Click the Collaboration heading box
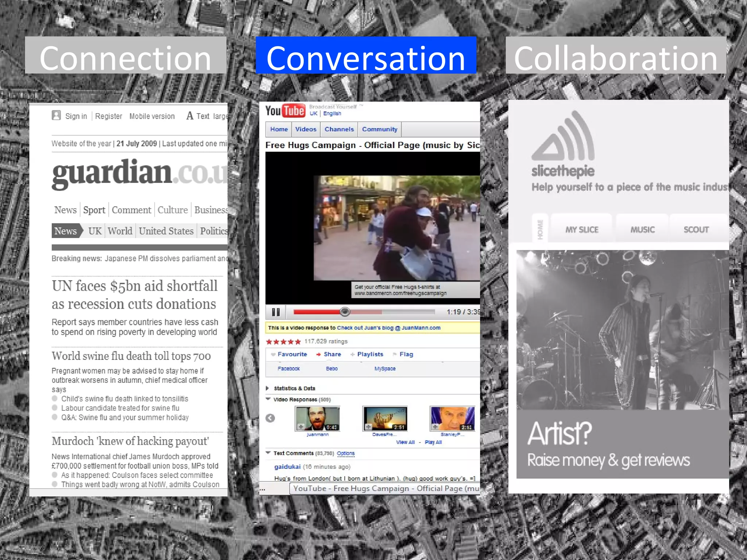 pos(616,55)
